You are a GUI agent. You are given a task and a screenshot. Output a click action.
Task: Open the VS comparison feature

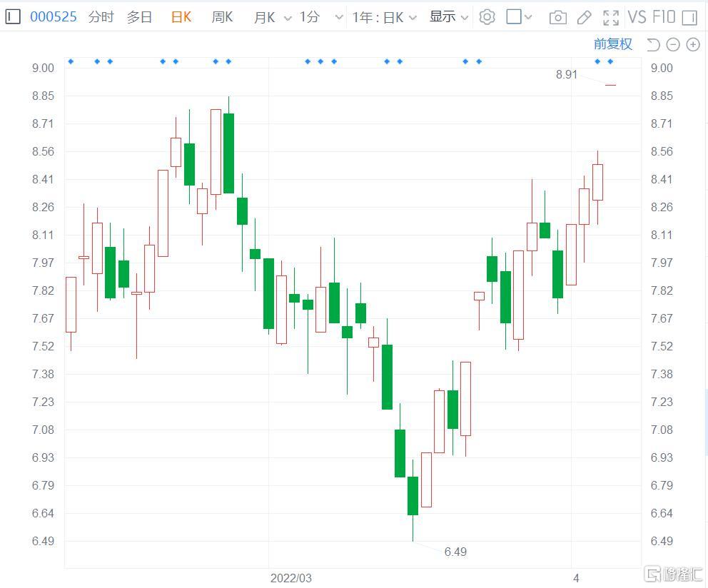tap(637, 17)
